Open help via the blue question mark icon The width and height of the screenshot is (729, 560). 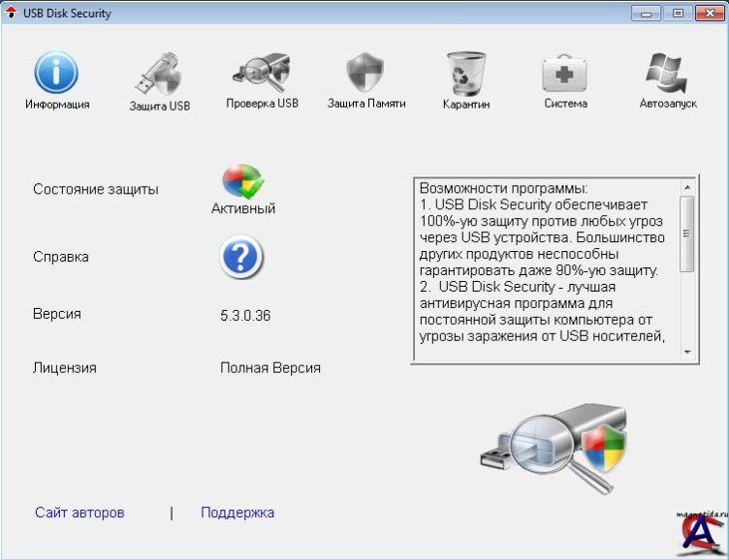[240, 257]
